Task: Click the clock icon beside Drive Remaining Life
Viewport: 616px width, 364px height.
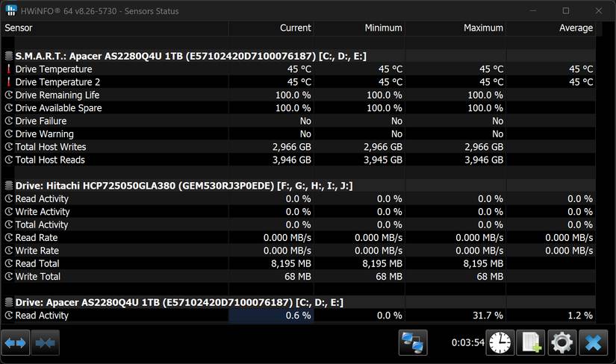Action: click(9, 95)
